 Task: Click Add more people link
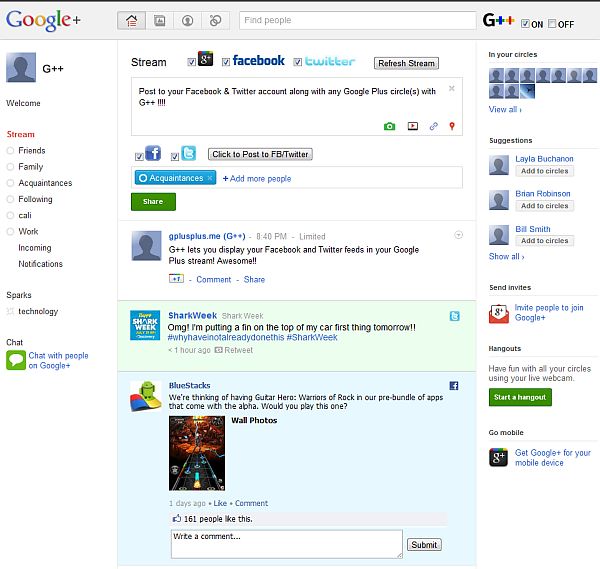pos(257,178)
